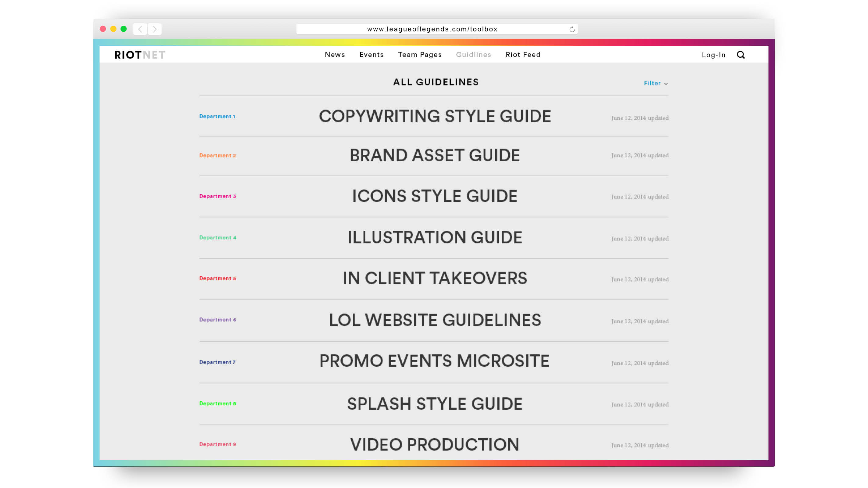Open Brand Asset Guide
The image size is (868, 488).
click(x=435, y=155)
